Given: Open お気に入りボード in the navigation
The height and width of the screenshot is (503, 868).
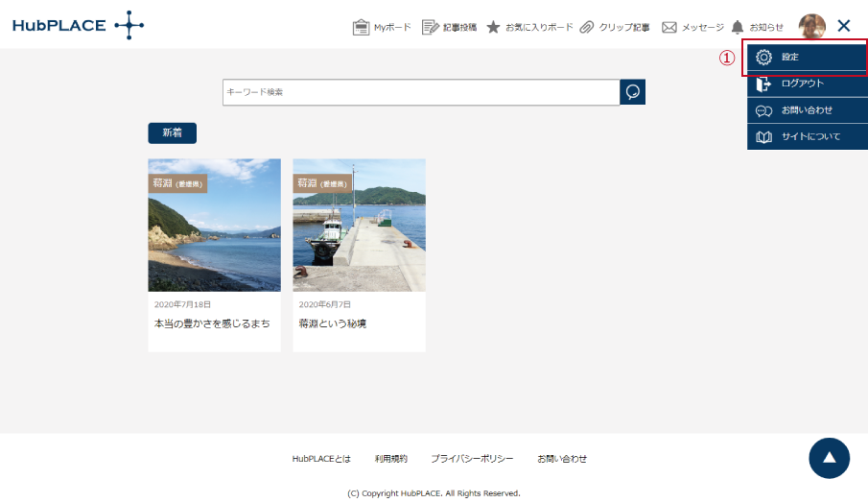Looking at the screenshot, I should pos(539,27).
